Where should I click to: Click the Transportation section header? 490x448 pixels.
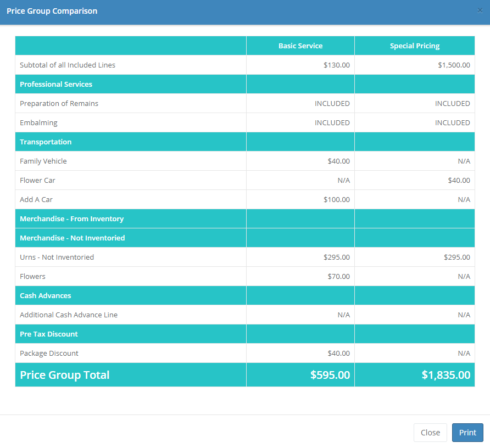point(46,142)
